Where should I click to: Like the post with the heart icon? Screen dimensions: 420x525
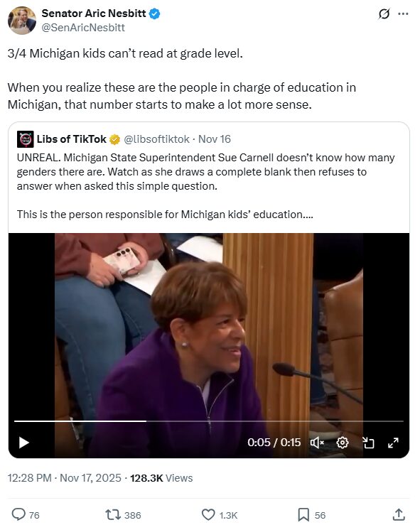pyautogui.click(x=208, y=514)
